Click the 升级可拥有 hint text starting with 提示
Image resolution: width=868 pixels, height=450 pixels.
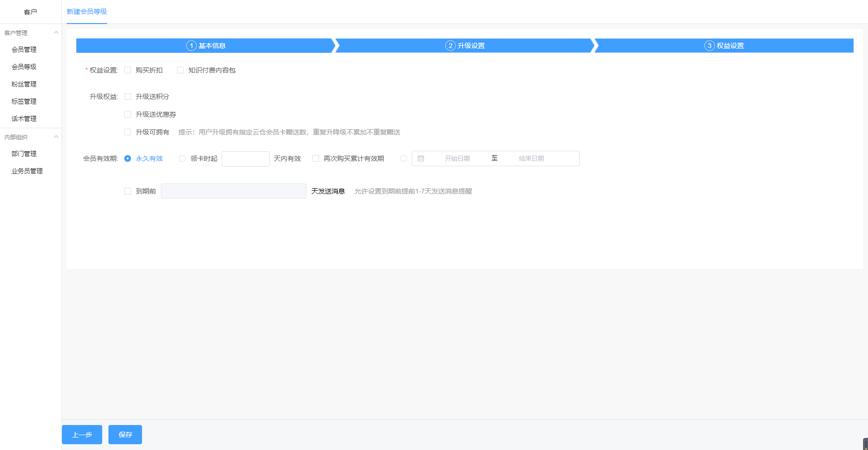pyautogui.click(x=289, y=132)
